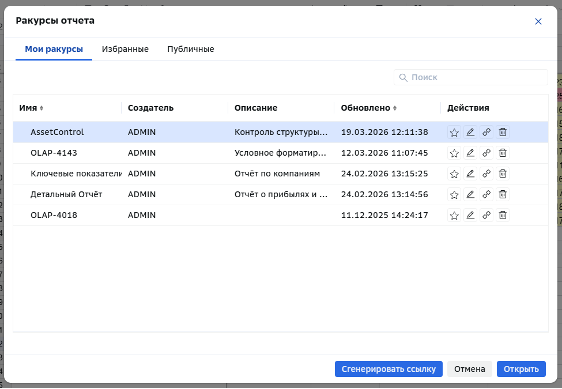This screenshot has width=562, height=389.
Task: Click the Открыть button
Action: pyautogui.click(x=521, y=369)
